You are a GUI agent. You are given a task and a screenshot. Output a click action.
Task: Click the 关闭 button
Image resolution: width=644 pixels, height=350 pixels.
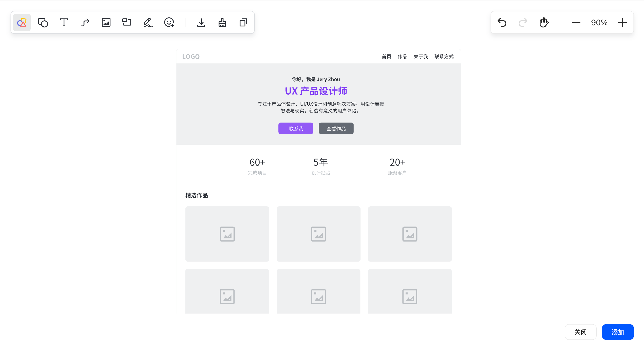pos(580,332)
